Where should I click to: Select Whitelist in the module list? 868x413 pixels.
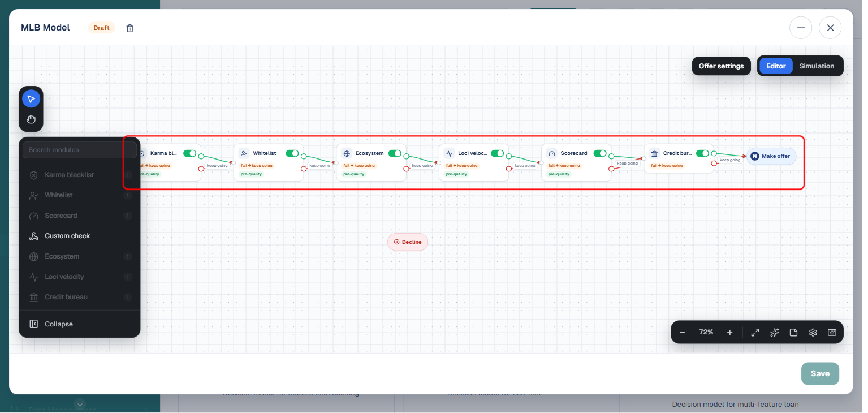(79, 195)
